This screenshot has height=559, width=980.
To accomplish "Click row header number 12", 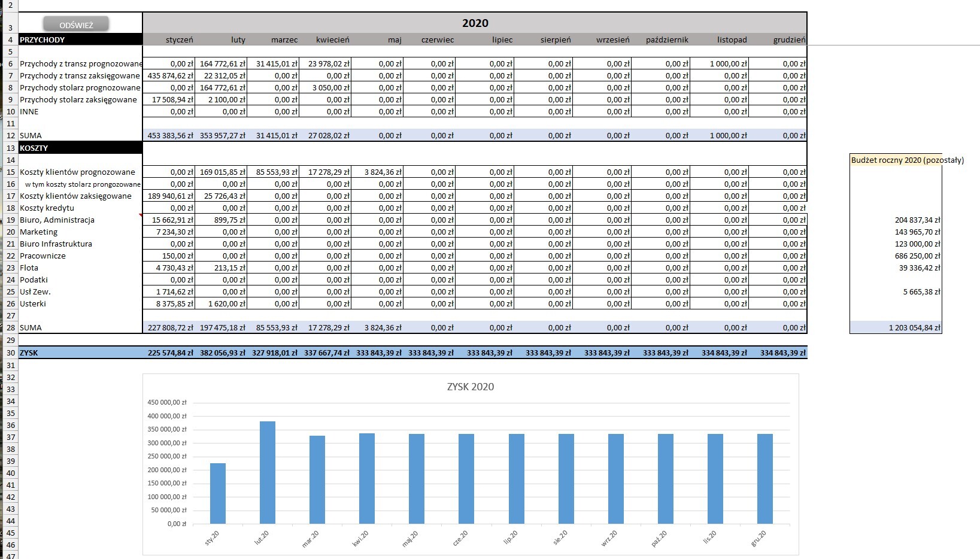I will coord(10,136).
